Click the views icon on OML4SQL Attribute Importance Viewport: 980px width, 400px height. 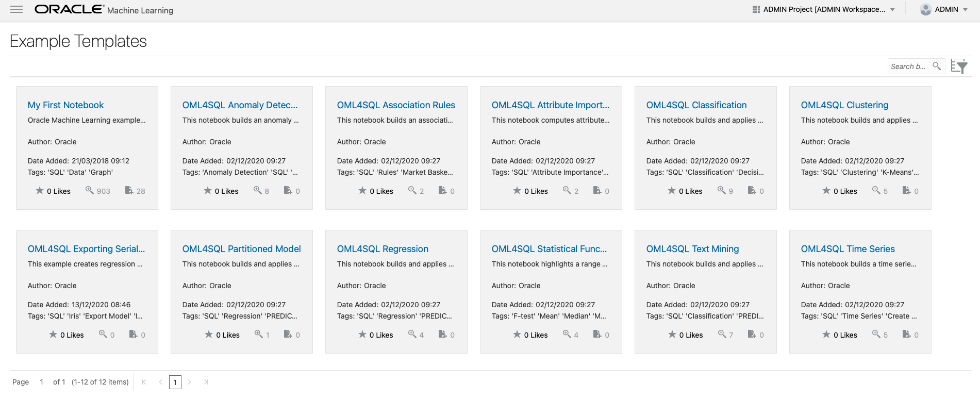coord(567,190)
